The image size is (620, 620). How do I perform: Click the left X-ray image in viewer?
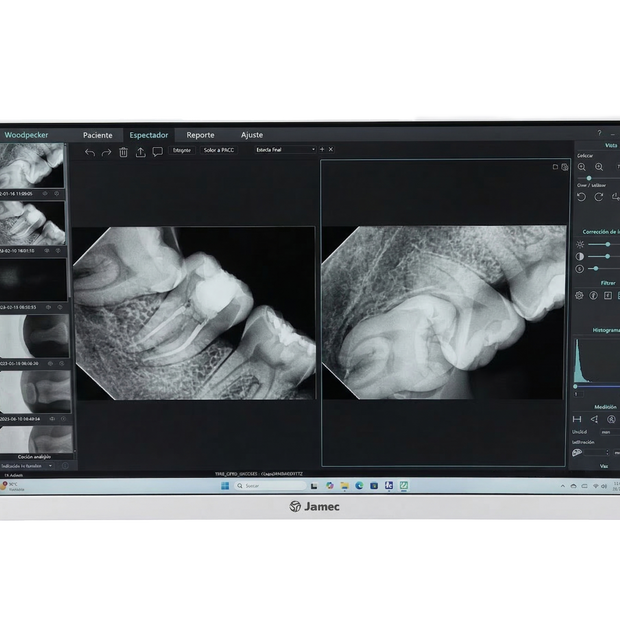[194, 313]
